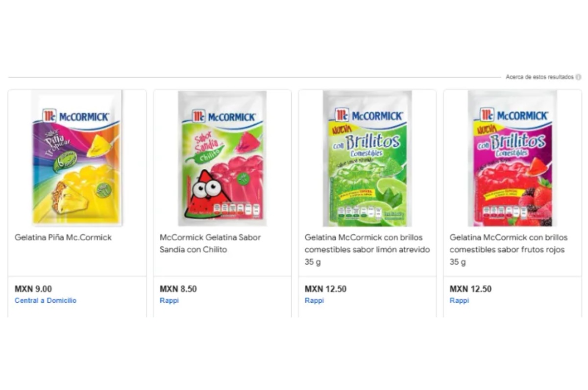Click the info icon beside Acerca de estos resultados

coord(579,77)
